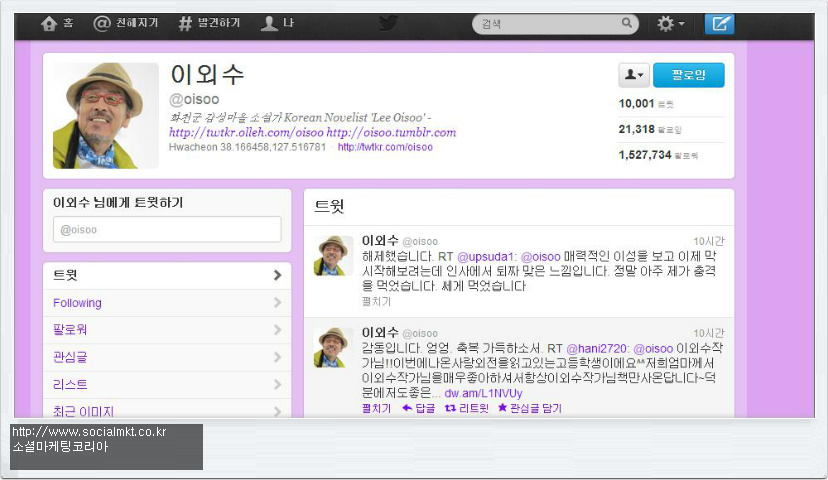Click the search magnifier icon
Image resolution: width=828 pixels, height=480 pixels.
[627, 23]
